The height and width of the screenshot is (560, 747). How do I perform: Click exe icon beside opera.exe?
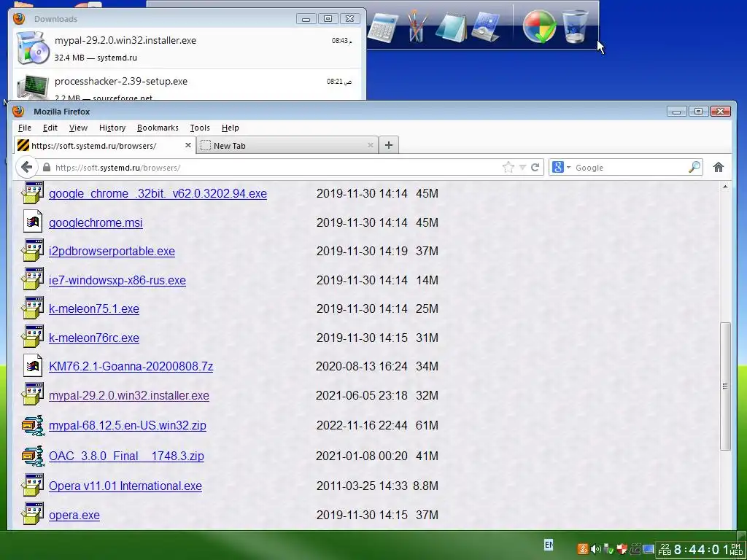pos(33,514)
